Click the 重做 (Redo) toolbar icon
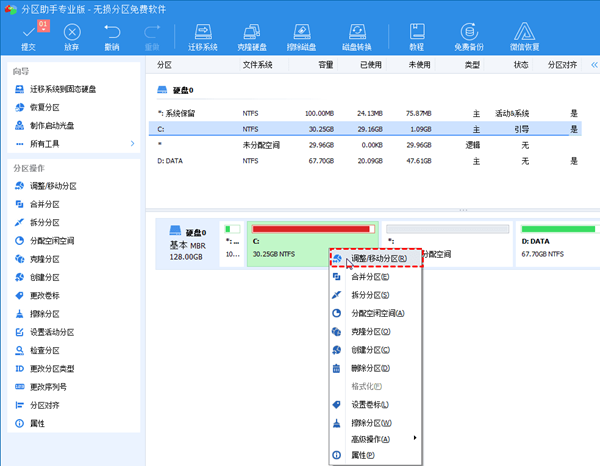The height and width of the screenshot is (466, 600). tap(152, 37)
